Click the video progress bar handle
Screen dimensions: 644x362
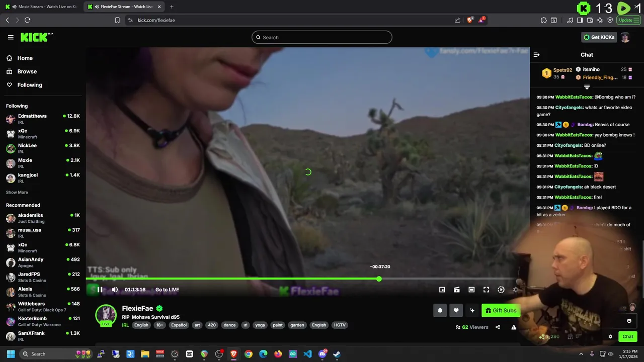coord(379,279)
